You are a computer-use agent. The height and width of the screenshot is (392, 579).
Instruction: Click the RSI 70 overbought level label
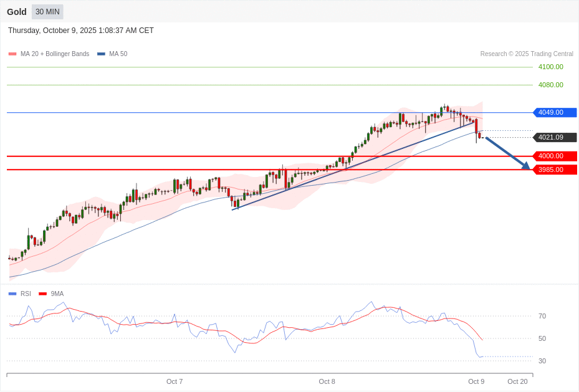point(542,316)
